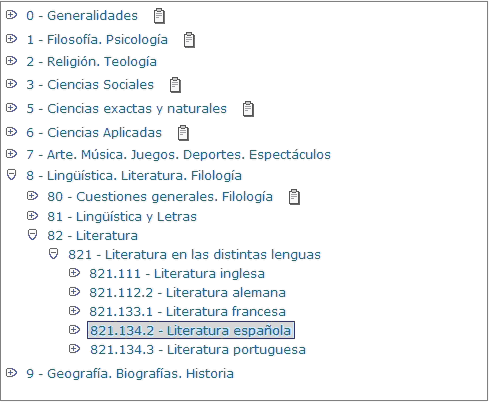Open 7 - Arte. Música. Juegos. Deportes link
This screenshot has height=406, width=489.
179,155
